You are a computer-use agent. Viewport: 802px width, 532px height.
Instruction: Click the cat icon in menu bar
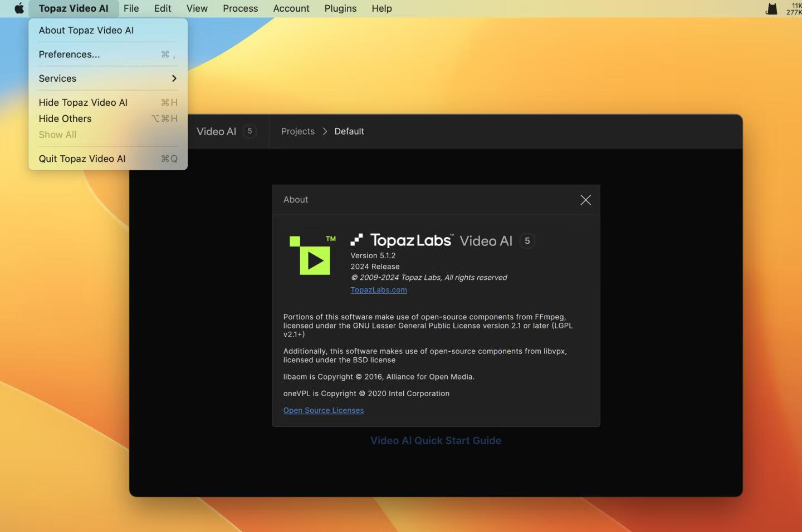[x=771, y=8]
